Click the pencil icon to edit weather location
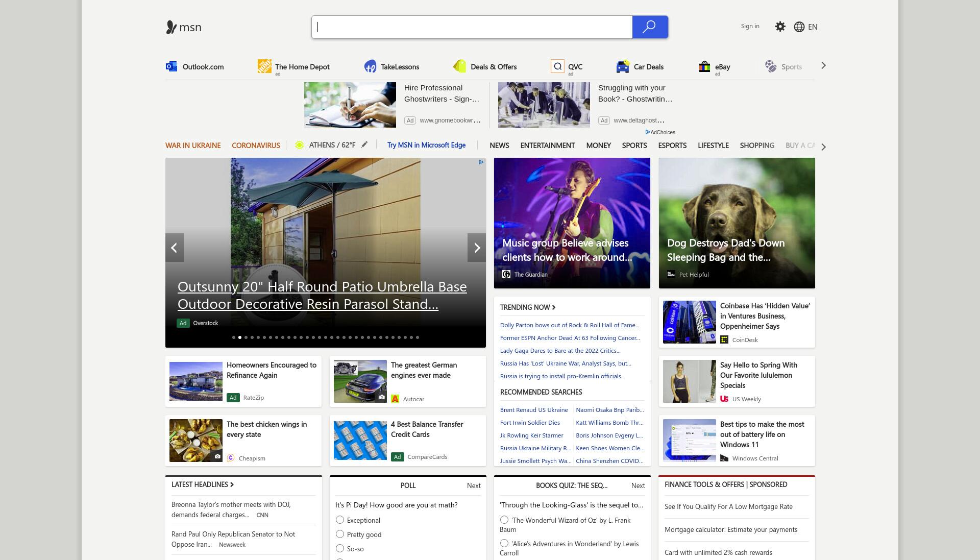Viewport: 980px width, 560px height. (x=364, y=145)
